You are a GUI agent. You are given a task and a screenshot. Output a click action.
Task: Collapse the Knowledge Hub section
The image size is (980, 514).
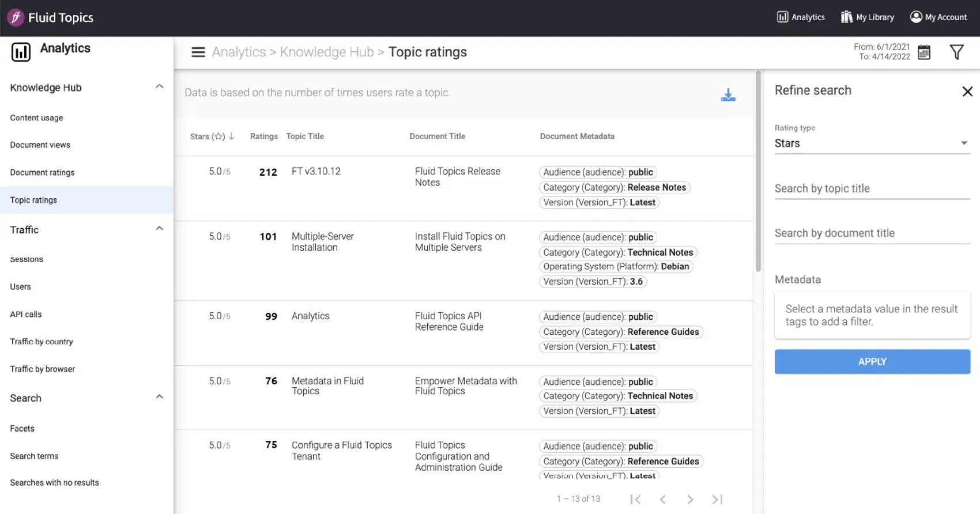(160, 87)
